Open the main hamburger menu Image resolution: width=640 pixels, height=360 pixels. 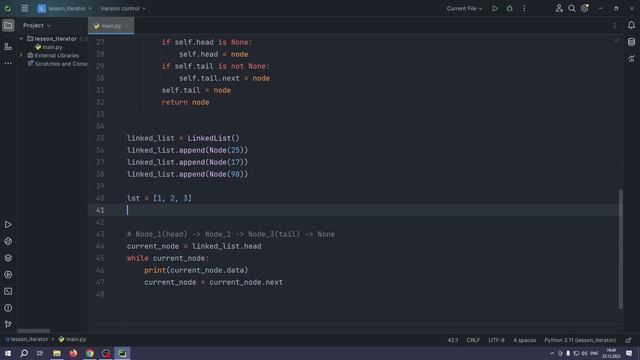(x=24, y=8)
